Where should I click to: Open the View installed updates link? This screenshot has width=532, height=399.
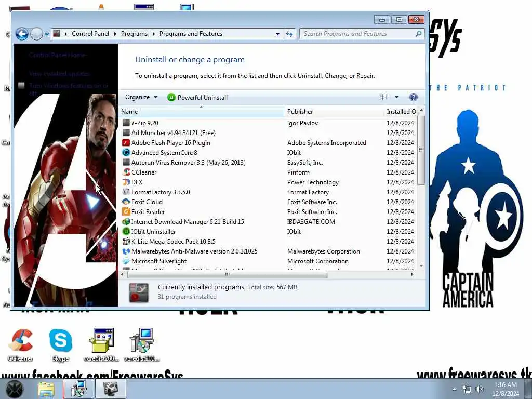(x=59, y=74)
